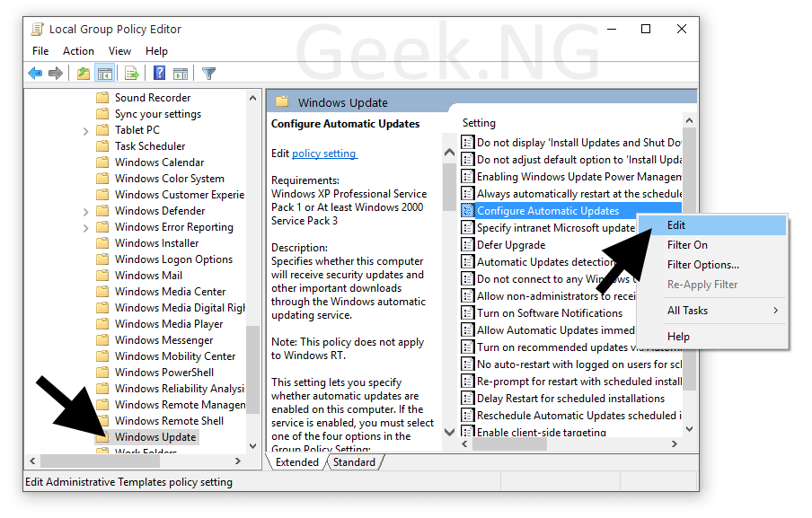The image size is (812, 518).
Task: Toggle the Show/Hide Action Pane icon
Action: click(x=181, y=74)
